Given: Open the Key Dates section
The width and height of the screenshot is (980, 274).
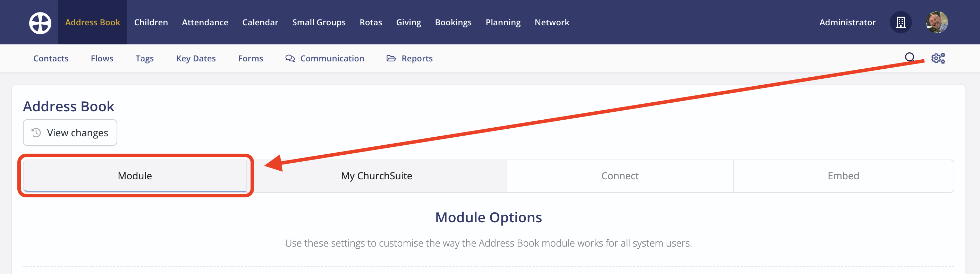Looking at the screenshot, I should click(196, 59).
